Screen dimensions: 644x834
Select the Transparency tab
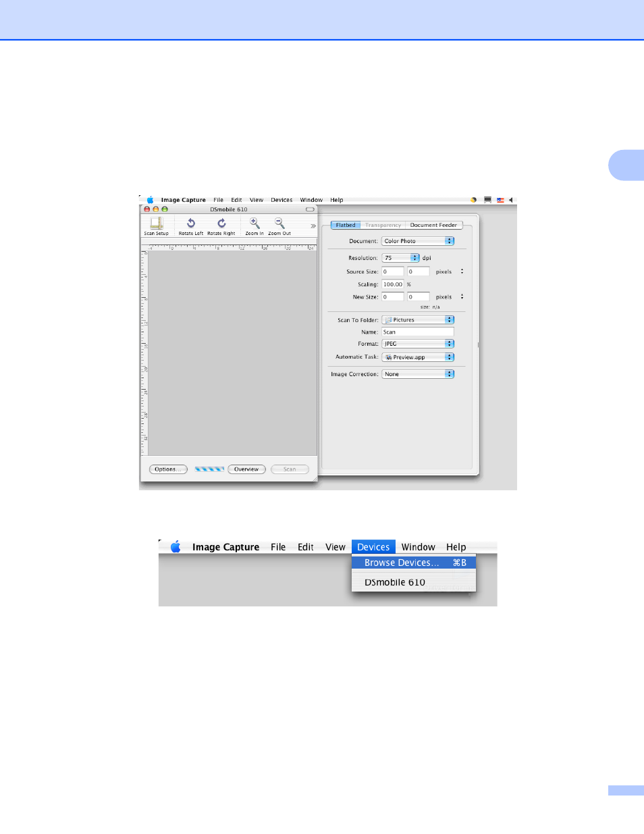pos(383,225)
